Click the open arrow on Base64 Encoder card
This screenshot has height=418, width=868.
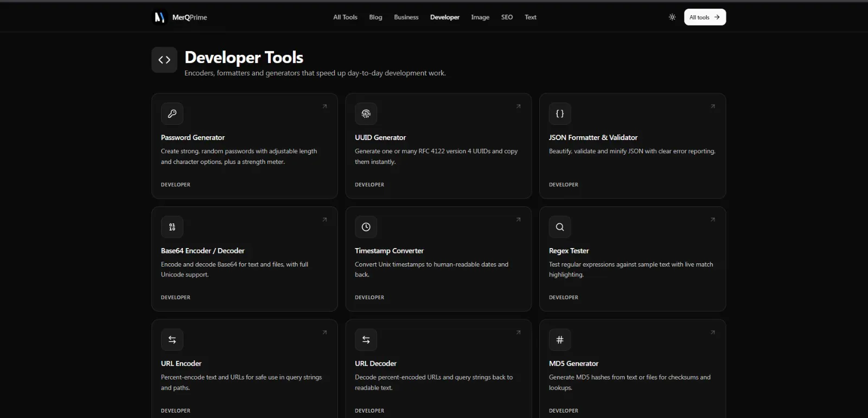(324, 219)
